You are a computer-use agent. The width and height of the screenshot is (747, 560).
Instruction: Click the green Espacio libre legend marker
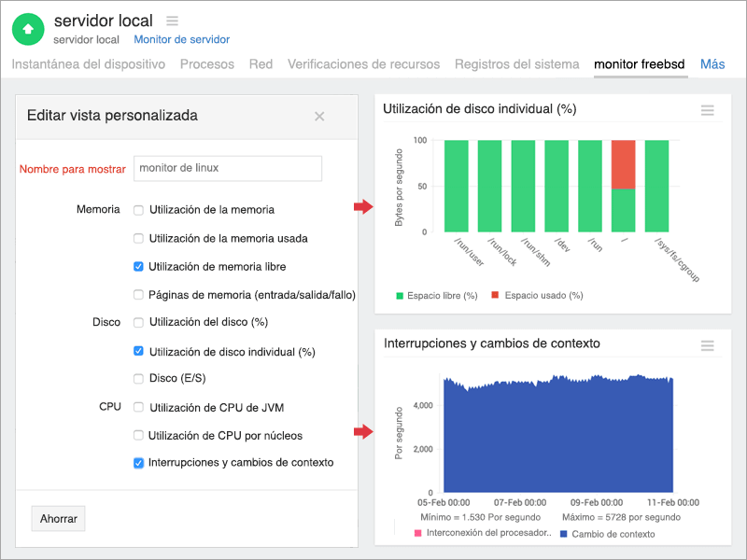tap(400, 296)
